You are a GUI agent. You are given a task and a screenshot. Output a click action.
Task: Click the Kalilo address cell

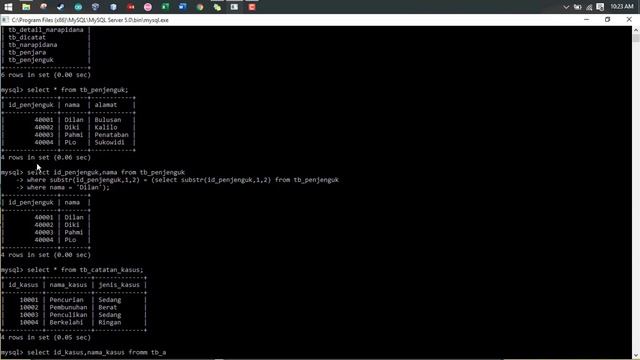point(106,127)
